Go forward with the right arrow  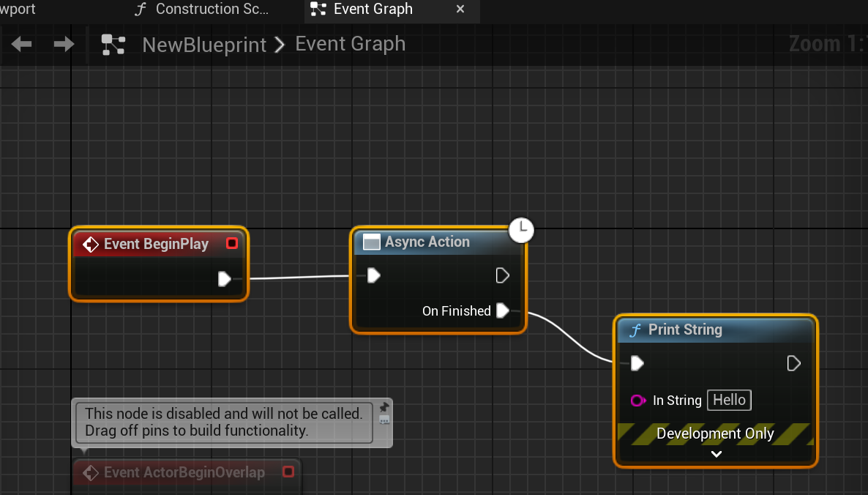pos(64,44)
